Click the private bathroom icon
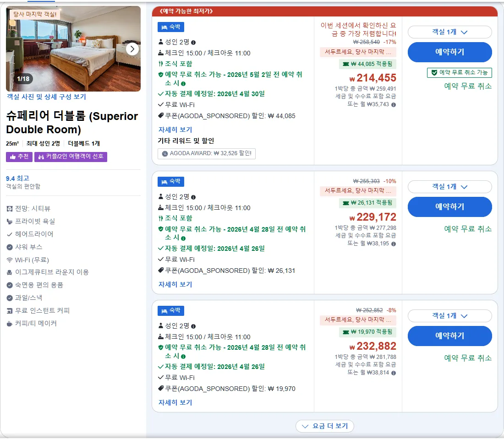This screenshot has height=439, width=504. click(x=10, y=222)
